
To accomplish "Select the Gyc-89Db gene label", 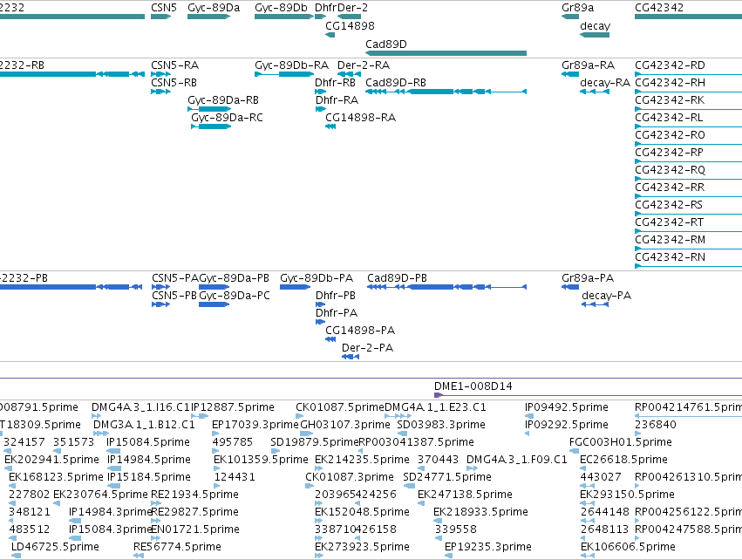I will (x=281, y=8).
